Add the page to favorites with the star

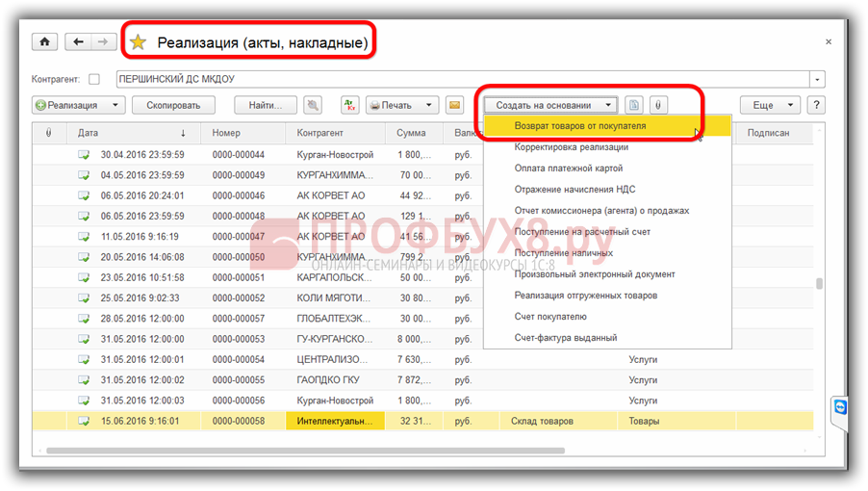[x=139, y=42]
